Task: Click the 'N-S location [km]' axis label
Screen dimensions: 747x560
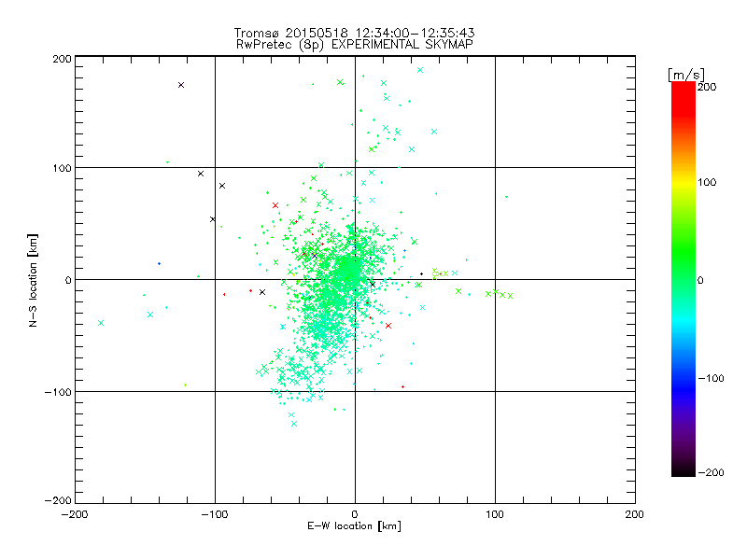Action: click(x=33, y=281)
